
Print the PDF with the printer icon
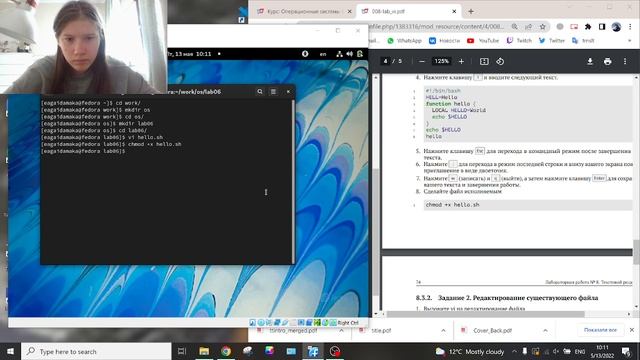point(607,61)
